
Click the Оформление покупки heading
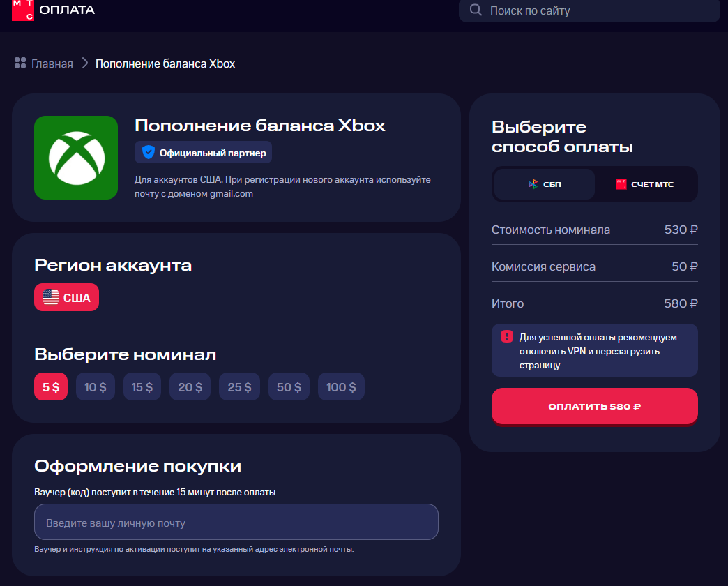(x=137, y=466)
